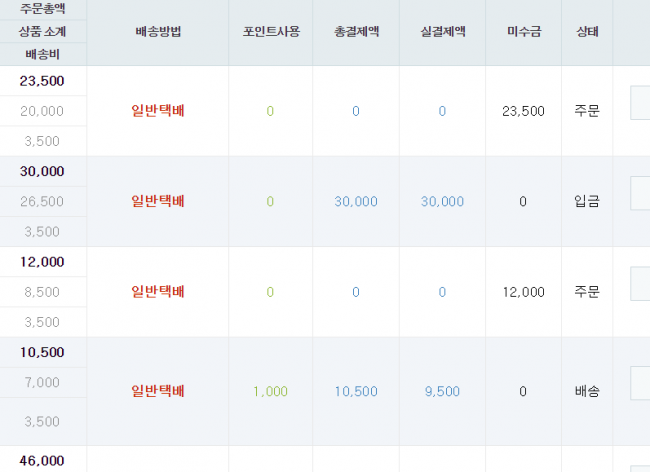Click the button in the 12,000 order row
Image resolution: width=650 pixels, height=472 pixels.
pos(640,284)
